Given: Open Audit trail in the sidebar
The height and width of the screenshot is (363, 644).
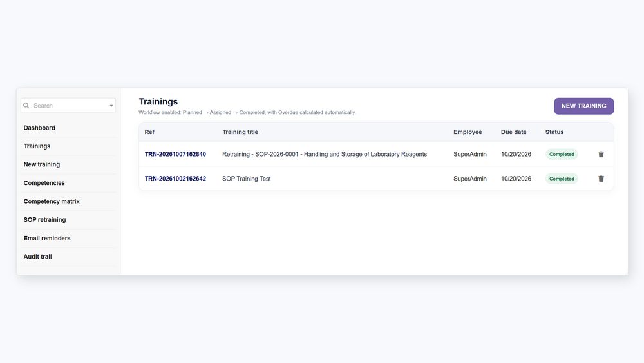Looking at the screenshot, I should [37, 257].
